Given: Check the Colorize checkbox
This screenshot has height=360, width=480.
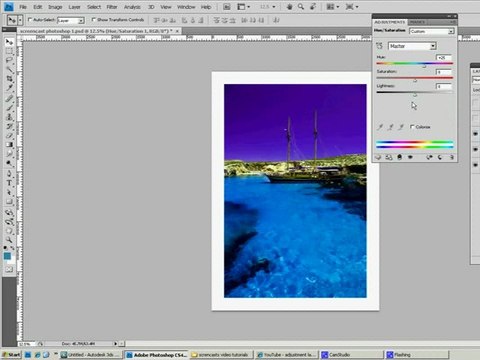Looking at the screenshot, I should [x=412, y=127].
